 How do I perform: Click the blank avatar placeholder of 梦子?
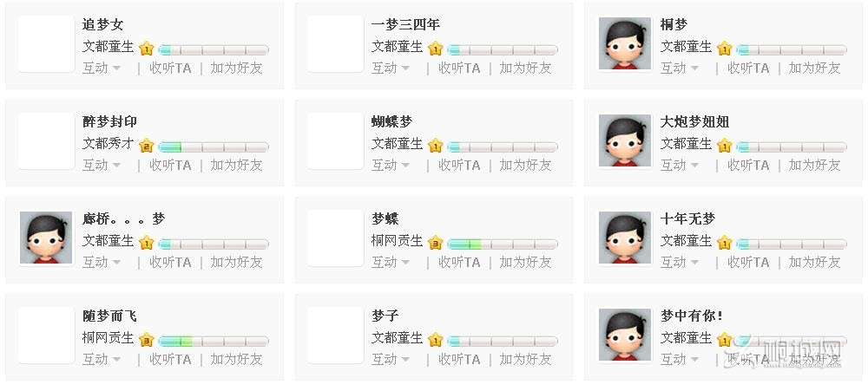tap(335, 336)
